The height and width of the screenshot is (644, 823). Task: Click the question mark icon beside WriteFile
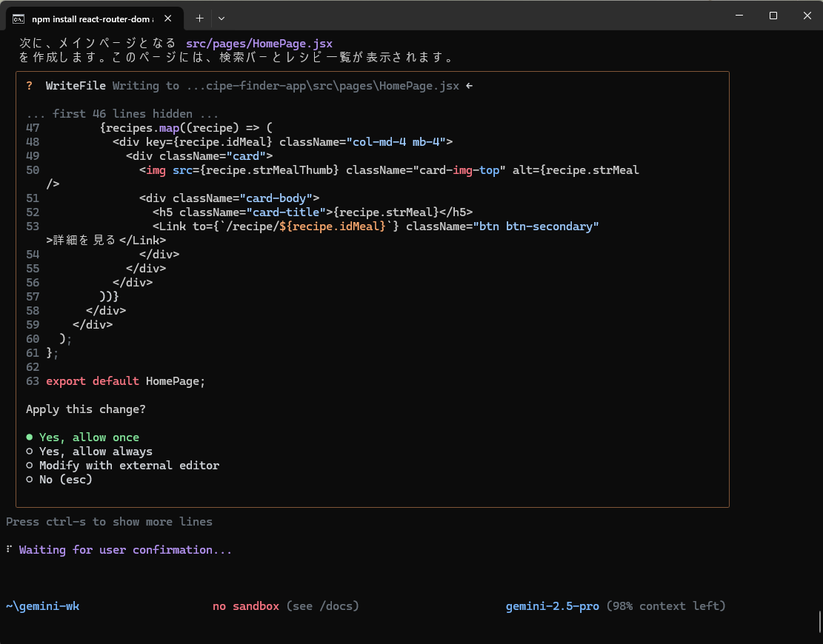tap(29, 86)
